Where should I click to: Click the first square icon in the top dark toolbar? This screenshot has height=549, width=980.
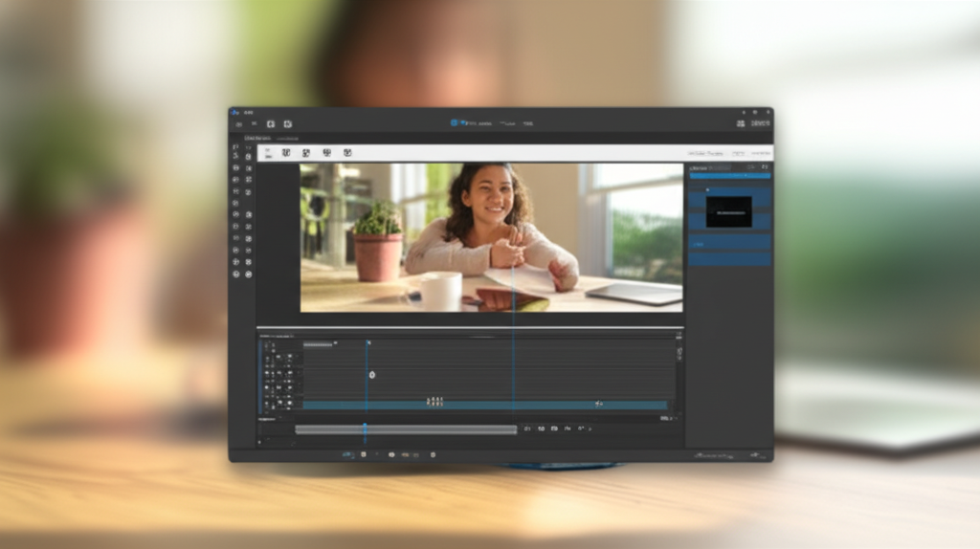coord(271,123)
